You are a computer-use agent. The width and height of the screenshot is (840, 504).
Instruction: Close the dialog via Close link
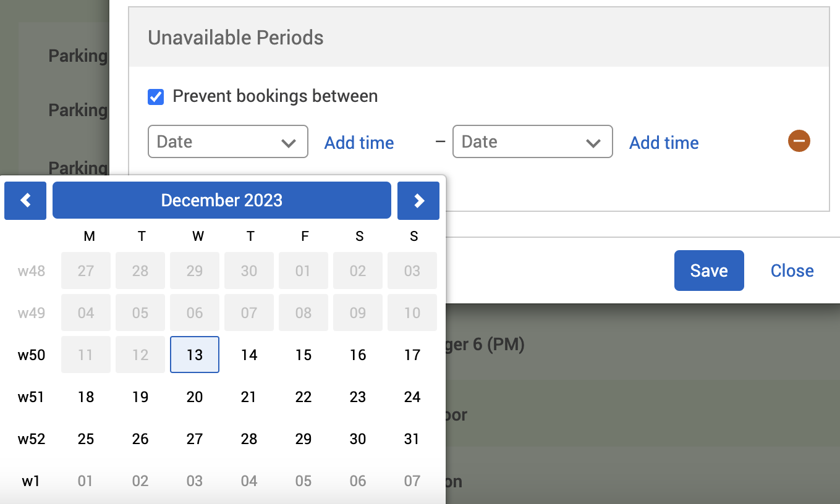792,271
